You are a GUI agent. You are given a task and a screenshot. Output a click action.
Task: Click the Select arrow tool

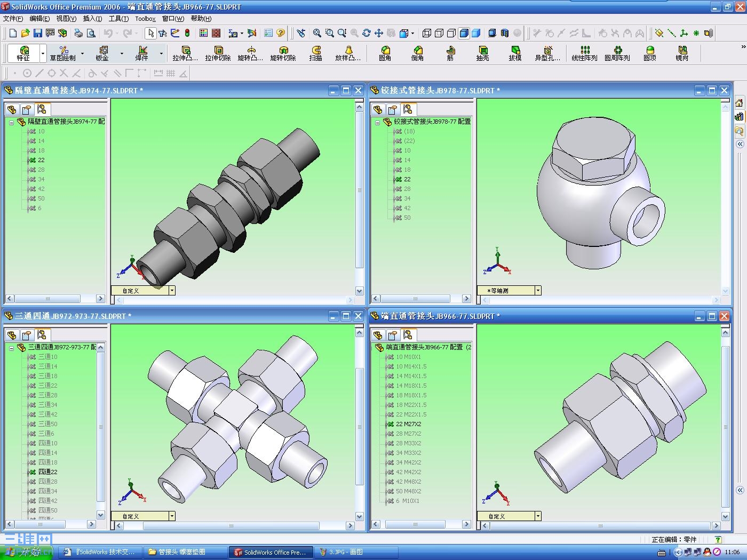tap(151, 33)
